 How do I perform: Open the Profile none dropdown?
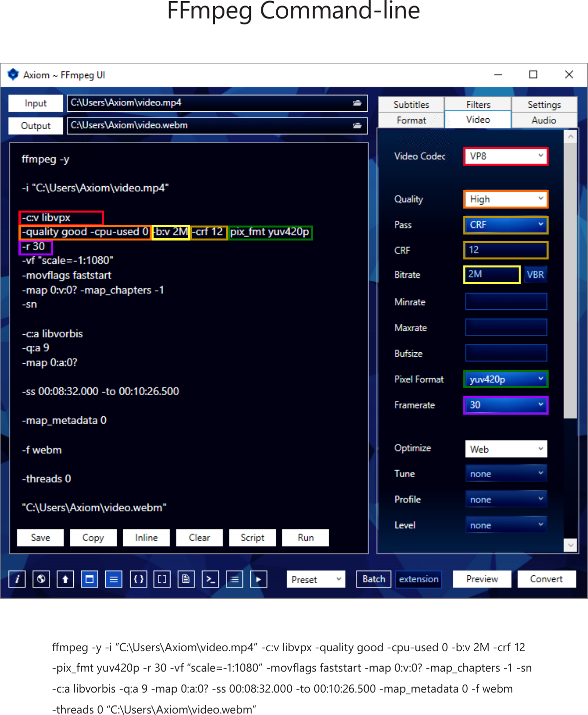pos(506,499)
